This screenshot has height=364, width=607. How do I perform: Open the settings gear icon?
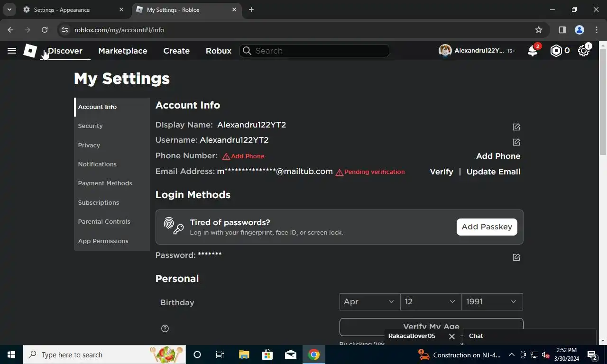click(584, 51)
